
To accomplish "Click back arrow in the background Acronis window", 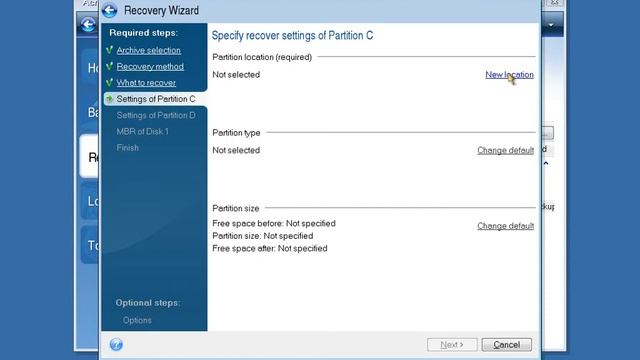I will pos(88,24).
